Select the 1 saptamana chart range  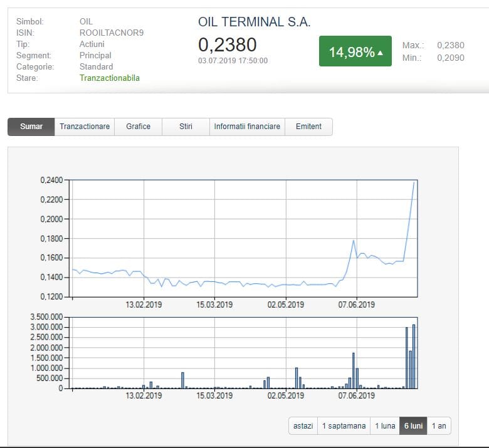pyautogui.click(x=344, y=426)
